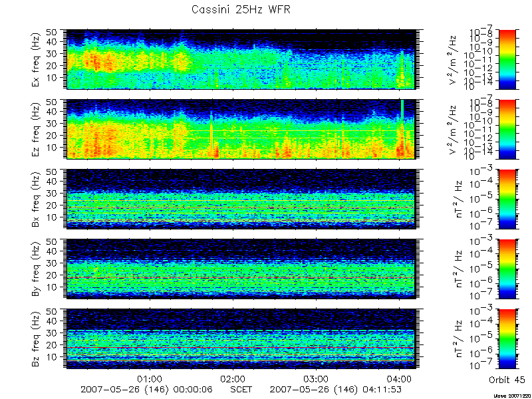Viewport: 532px width, 399px height.
Task: Click the end time 04:11:53 label
Action: click(x=380, y=389)
